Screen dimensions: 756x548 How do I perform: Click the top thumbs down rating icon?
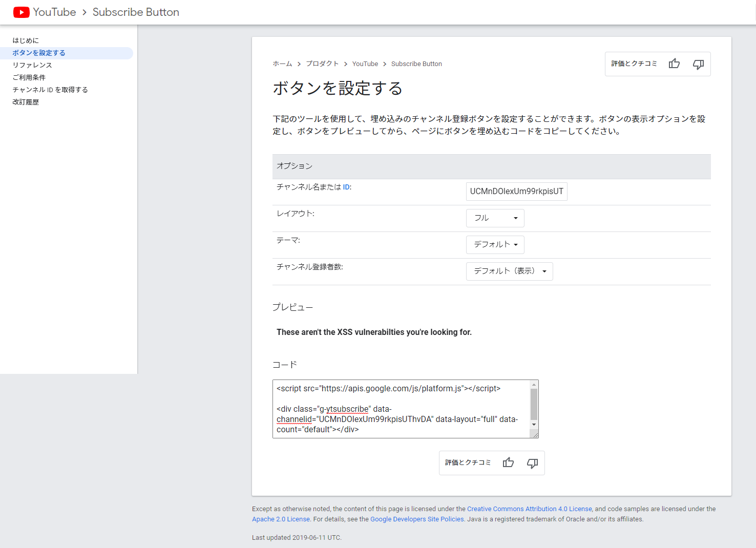click(x=698, y=64)
